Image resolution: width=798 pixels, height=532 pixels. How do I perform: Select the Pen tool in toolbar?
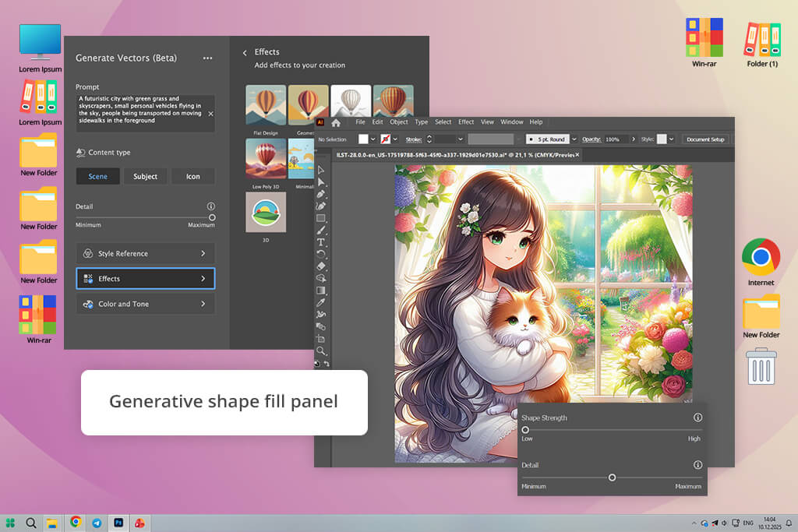(321, 194)
